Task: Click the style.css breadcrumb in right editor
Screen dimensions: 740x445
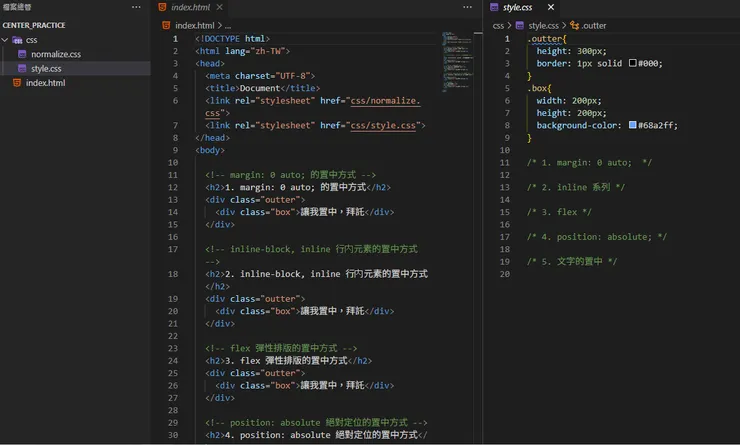Action: click(x=543, y=25)
